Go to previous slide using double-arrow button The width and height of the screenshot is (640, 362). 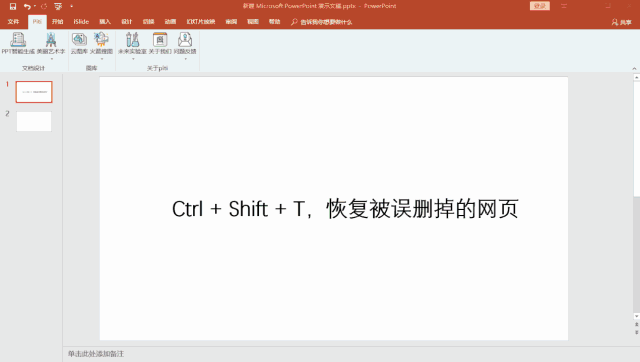pos(636,325)
